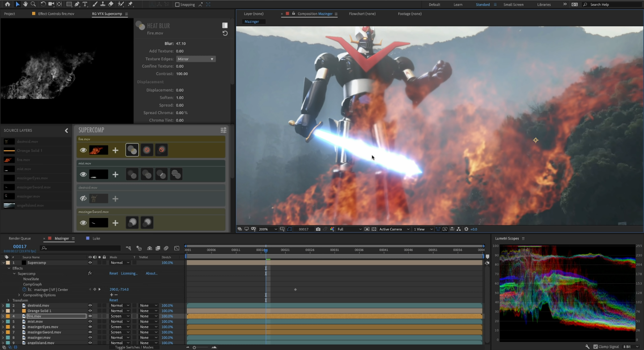This screenshot has height=350, width=644.
Task: Hide mist.mov in the Supercomp panel
Action: [83, 175]
